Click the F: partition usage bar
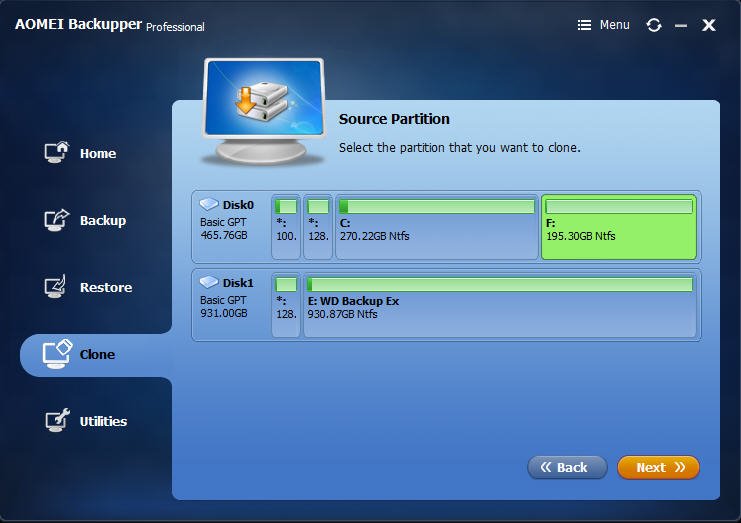 click(x=619, y=206)
